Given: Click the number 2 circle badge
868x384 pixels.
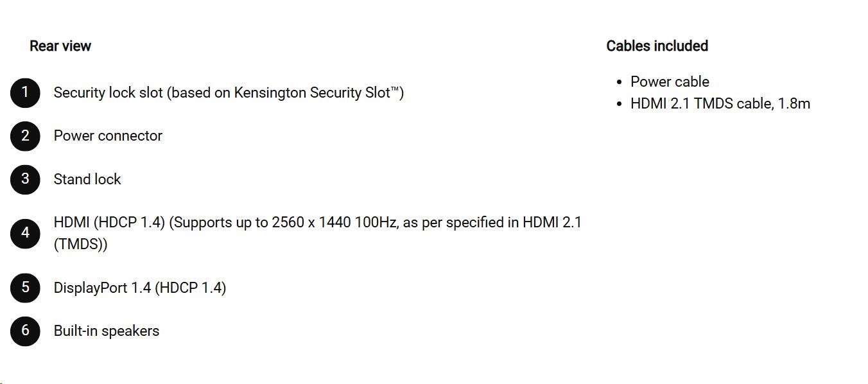Looking at the screenshot, I should click(25, 135).
